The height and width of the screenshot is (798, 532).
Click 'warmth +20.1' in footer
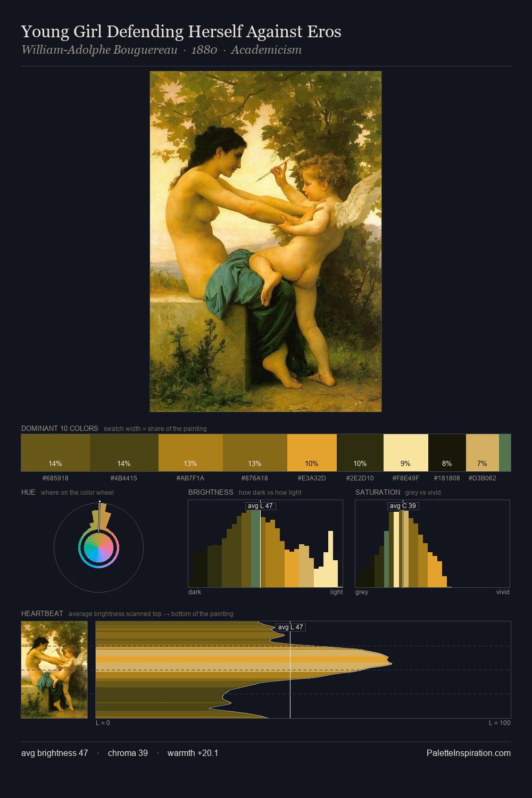pyautogui.click(x=193, y=753)
